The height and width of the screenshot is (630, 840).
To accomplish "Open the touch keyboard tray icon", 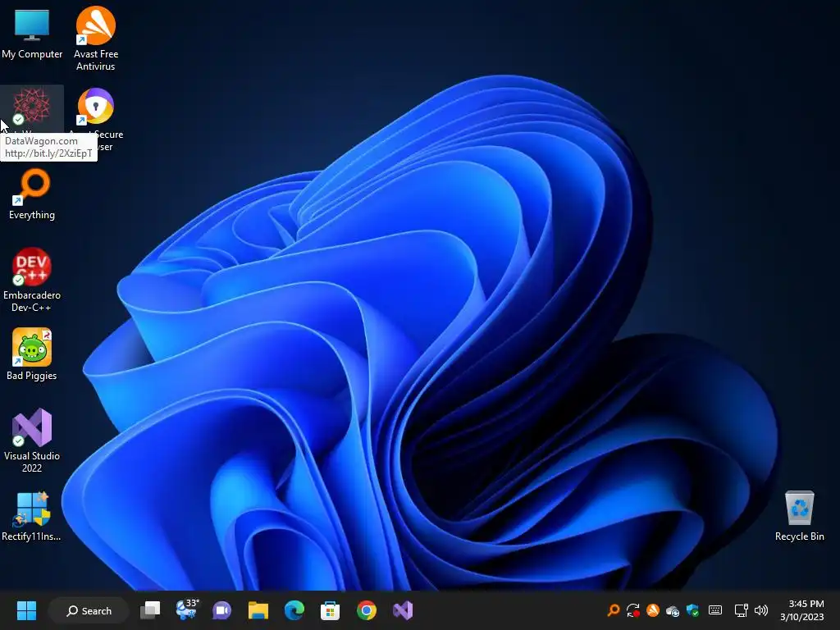I will [x=714, y=610].
